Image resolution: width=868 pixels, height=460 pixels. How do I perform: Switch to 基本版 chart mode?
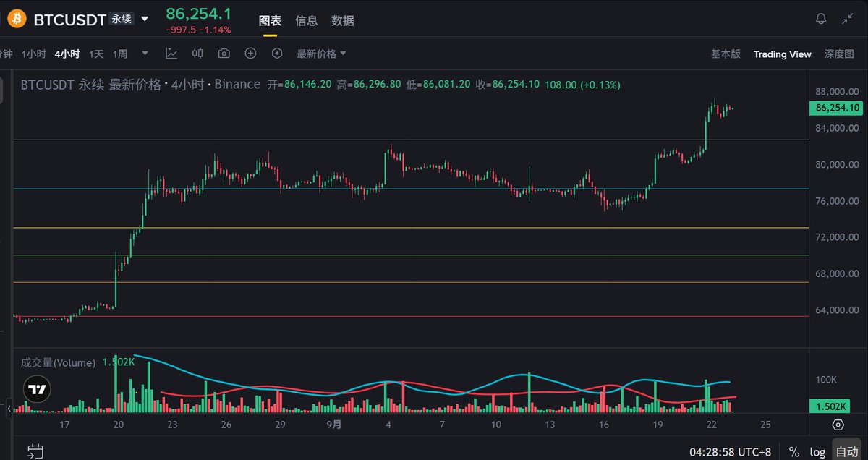click(726, 54)
